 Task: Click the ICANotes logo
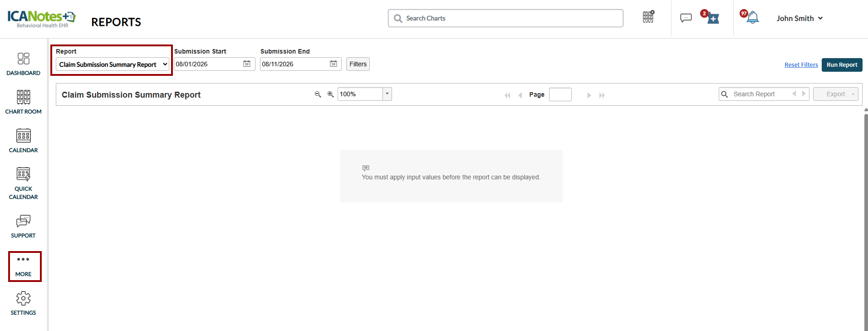coord(41,19)
